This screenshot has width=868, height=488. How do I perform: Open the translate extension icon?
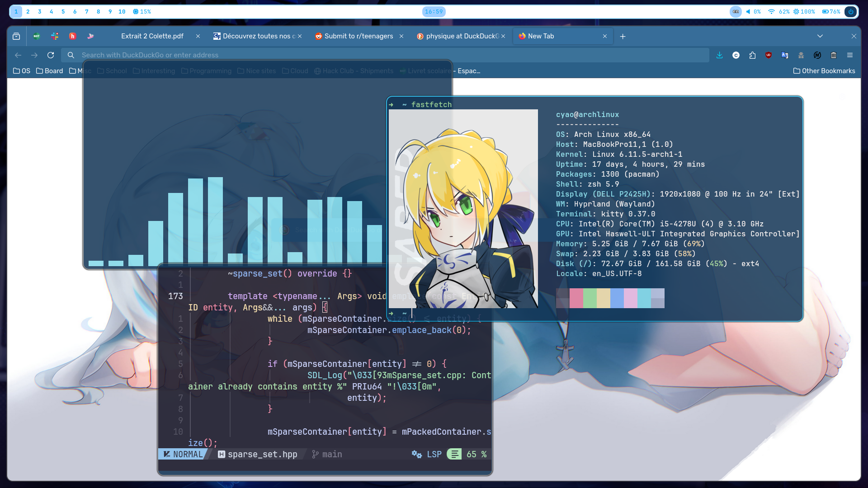[785, 55]
